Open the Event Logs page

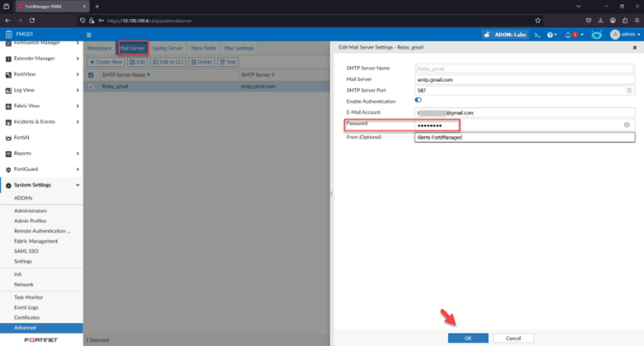[x=26, y=307]
